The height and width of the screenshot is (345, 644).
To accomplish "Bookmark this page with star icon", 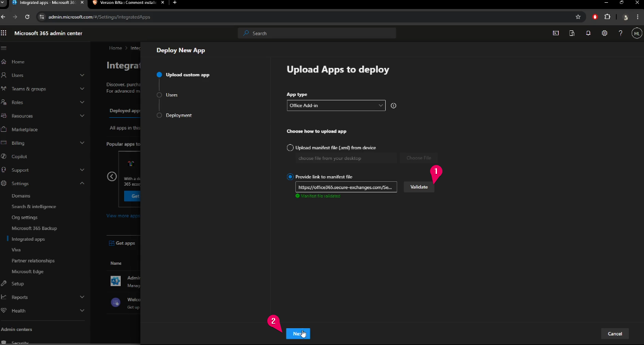I will 578,17.
